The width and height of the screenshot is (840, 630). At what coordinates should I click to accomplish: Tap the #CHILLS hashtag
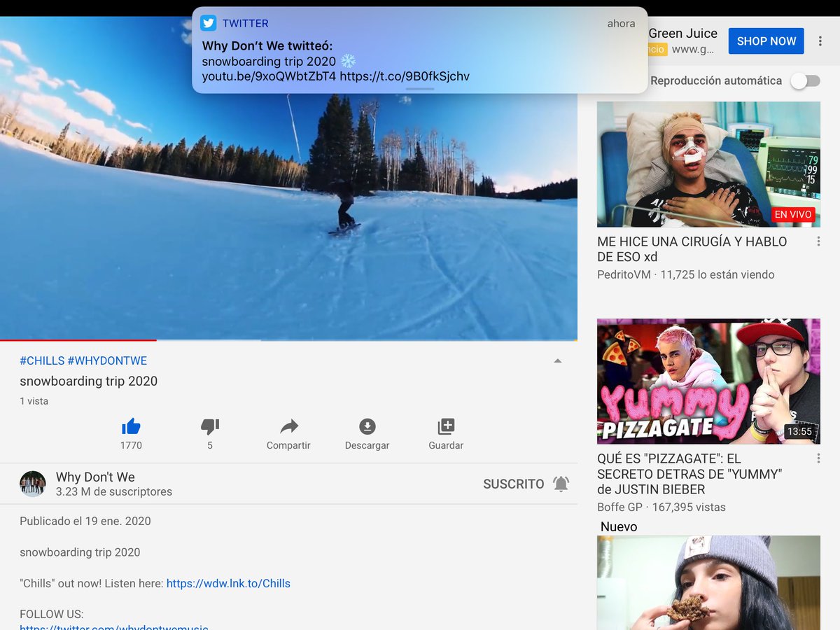[x=42, y=361]
